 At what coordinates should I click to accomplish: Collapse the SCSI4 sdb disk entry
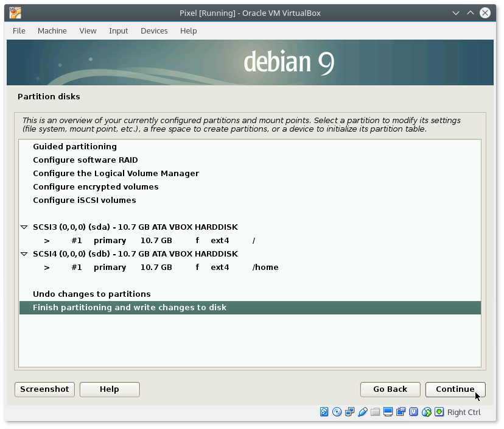[24, 254]
